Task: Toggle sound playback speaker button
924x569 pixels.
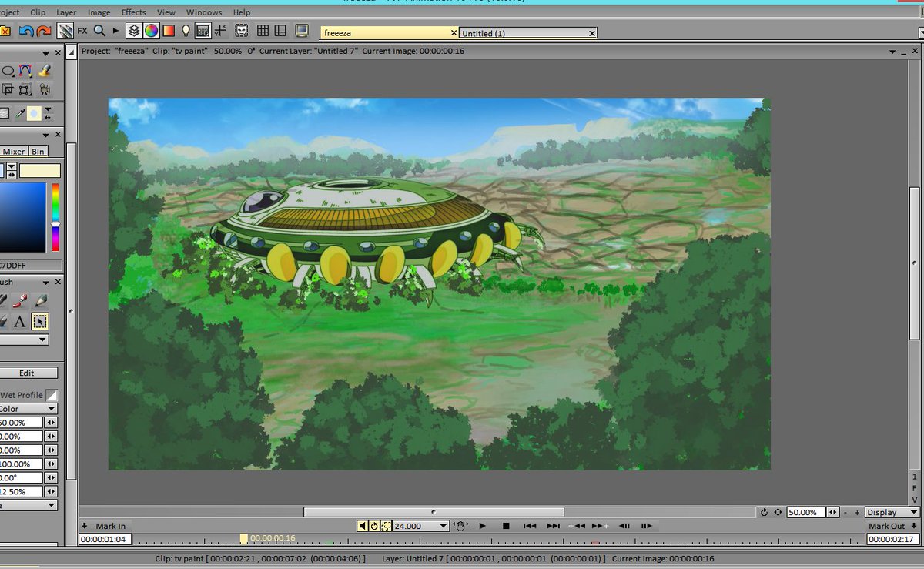Action: pos(362,526)
